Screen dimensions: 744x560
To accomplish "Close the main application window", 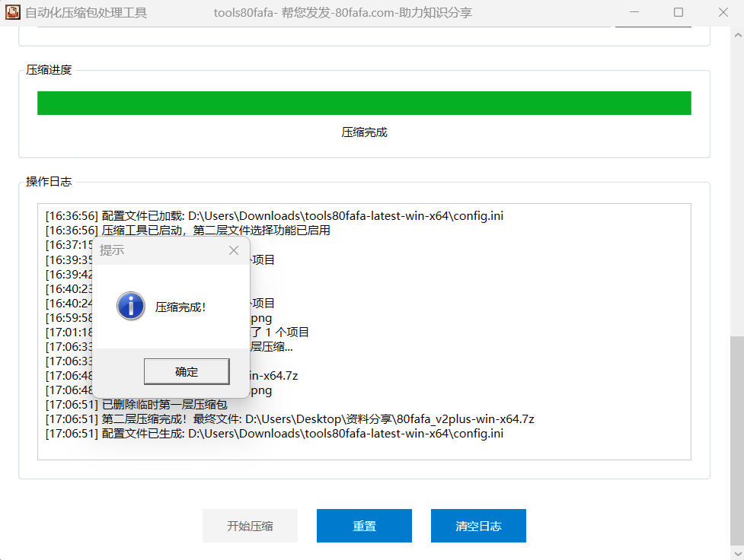I will [x=723, y=12].
